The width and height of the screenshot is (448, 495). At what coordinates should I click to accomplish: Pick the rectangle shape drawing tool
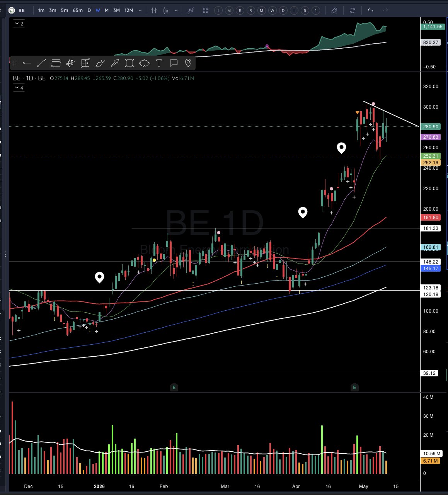point(129,63)
